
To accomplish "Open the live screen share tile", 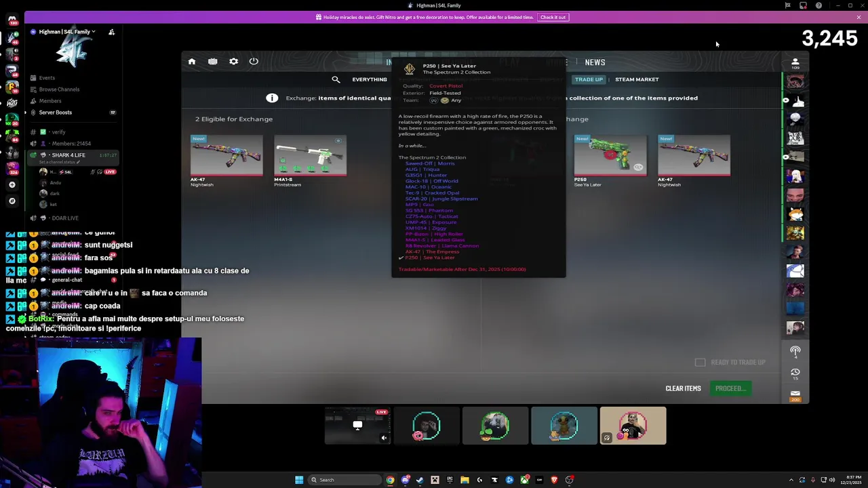I will [x=358, y=426].
